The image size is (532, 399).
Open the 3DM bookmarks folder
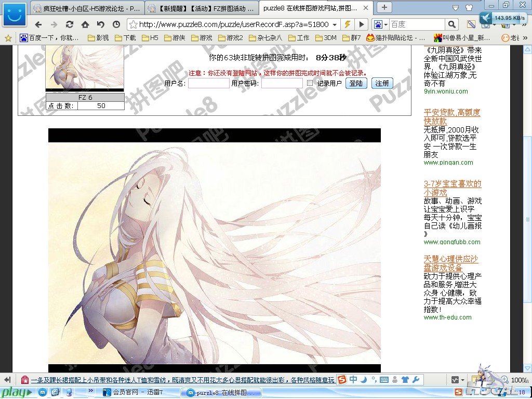pyautogui.click(x=326, y=38)
